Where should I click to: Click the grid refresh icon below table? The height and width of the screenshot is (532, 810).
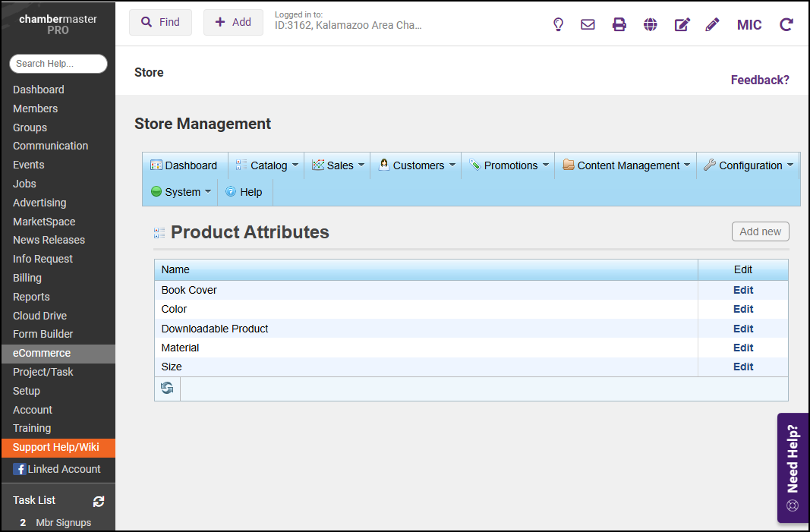(x=167, y=389)
